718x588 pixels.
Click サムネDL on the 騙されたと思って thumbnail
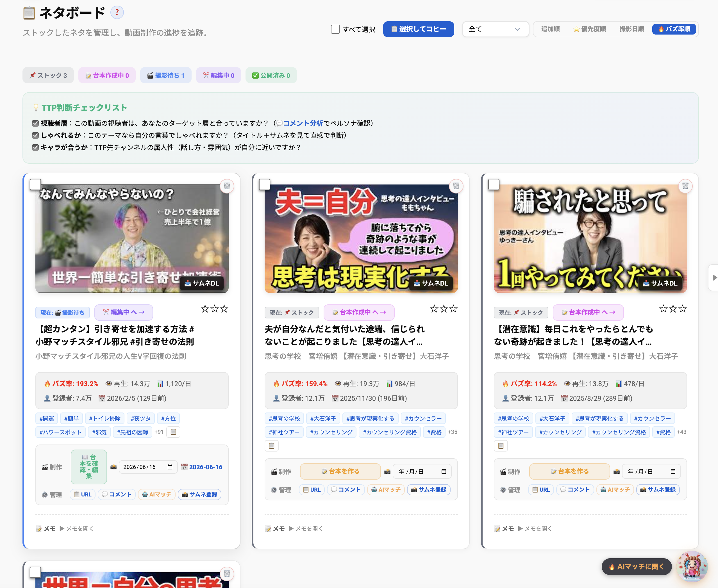click(x=660, y=283)
